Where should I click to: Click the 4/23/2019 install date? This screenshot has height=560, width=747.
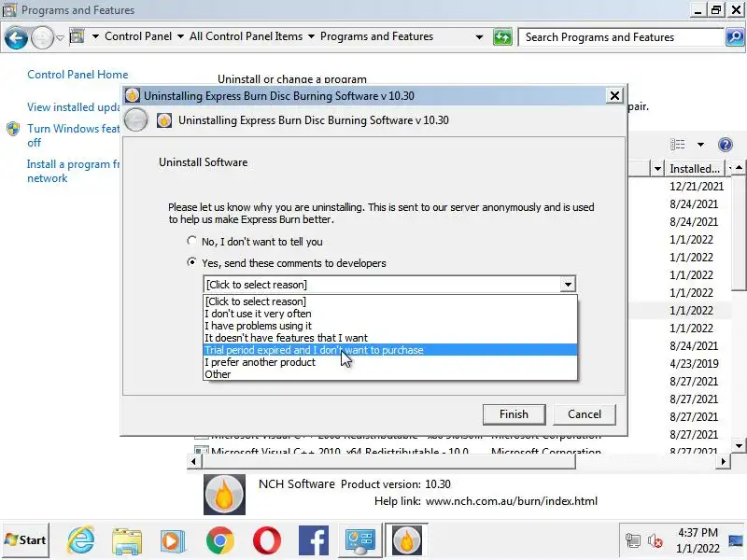[x=694, y=364]
